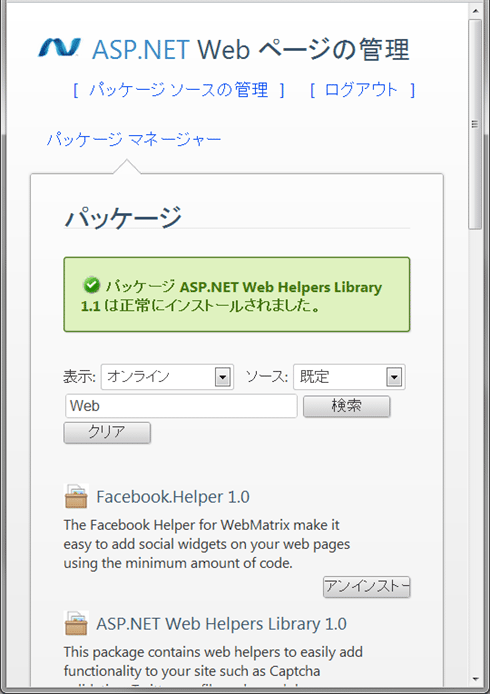This screenshot has height=694, width=490.
Task: Click the vertical scrollbar thumb
Action: pos(475,124)
